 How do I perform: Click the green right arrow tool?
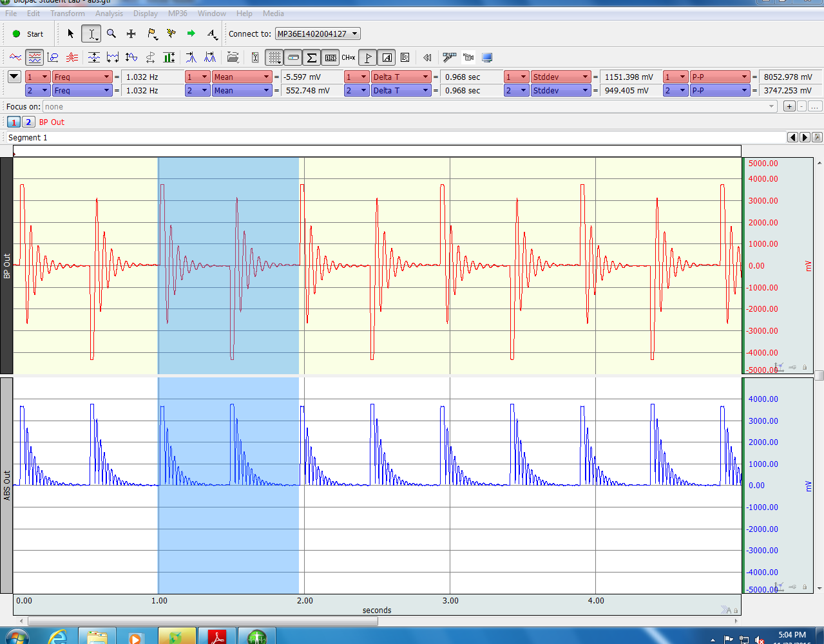pyautogui.click(x=191, y=33)
